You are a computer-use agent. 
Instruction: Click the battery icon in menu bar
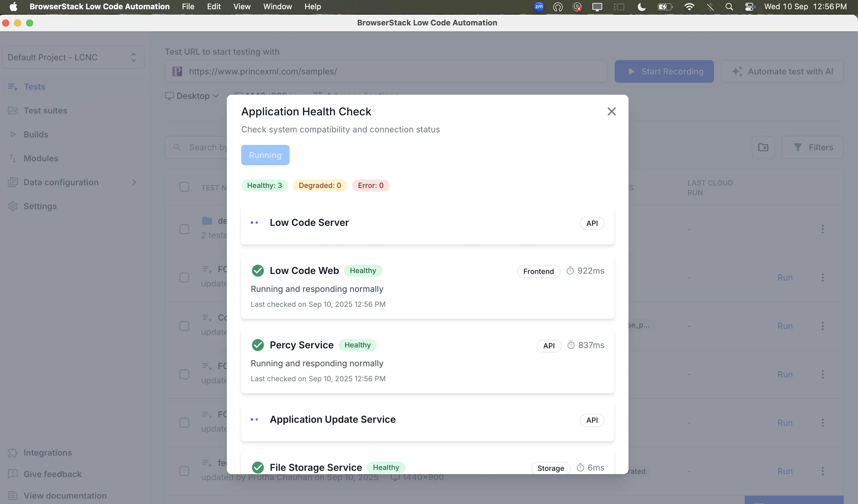665,7
